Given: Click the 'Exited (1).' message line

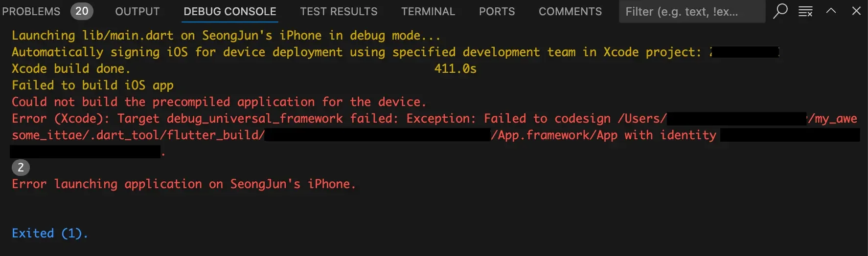Looking at the screenshot, I should (x=50, y=233).
